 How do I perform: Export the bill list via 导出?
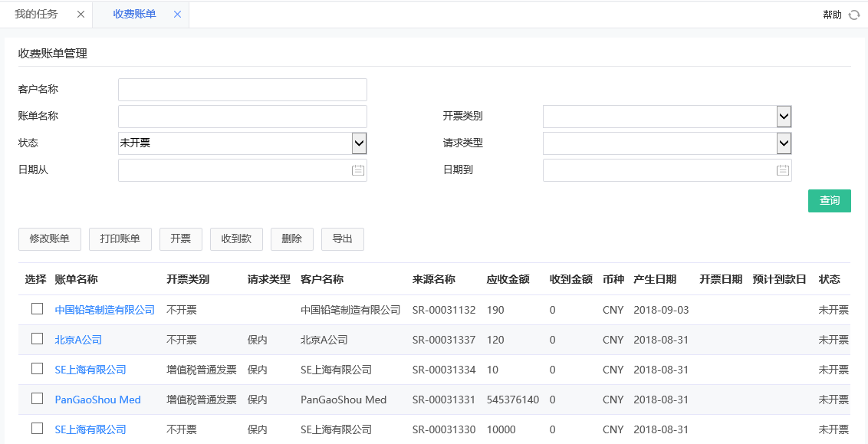342,238
